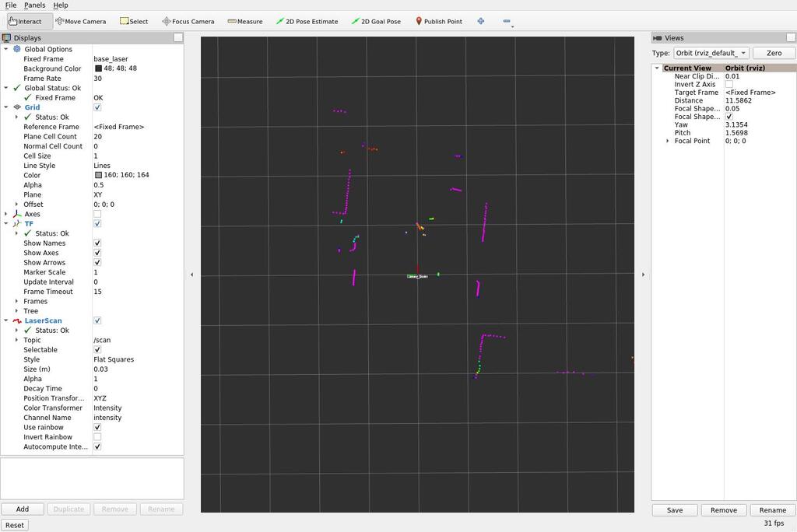Click the Grid display icon
Screen dimensions: 797x532
coord(17,107)
